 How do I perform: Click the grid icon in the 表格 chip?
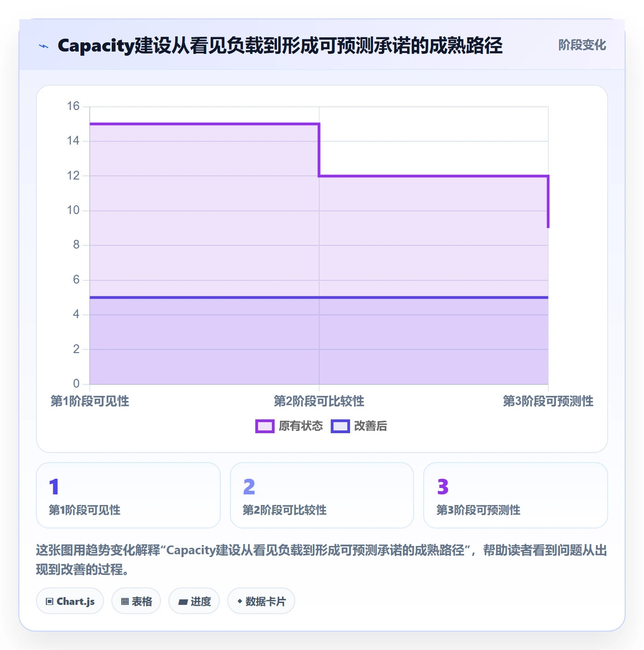(x=125, y=602)
